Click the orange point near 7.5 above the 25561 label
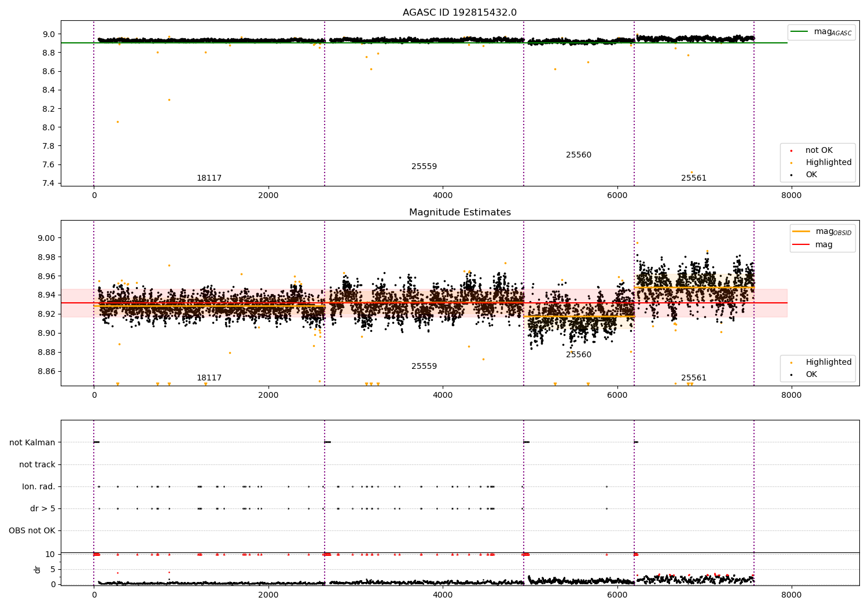The width and height of the screenshot is (868, 608). coord(691,172)
